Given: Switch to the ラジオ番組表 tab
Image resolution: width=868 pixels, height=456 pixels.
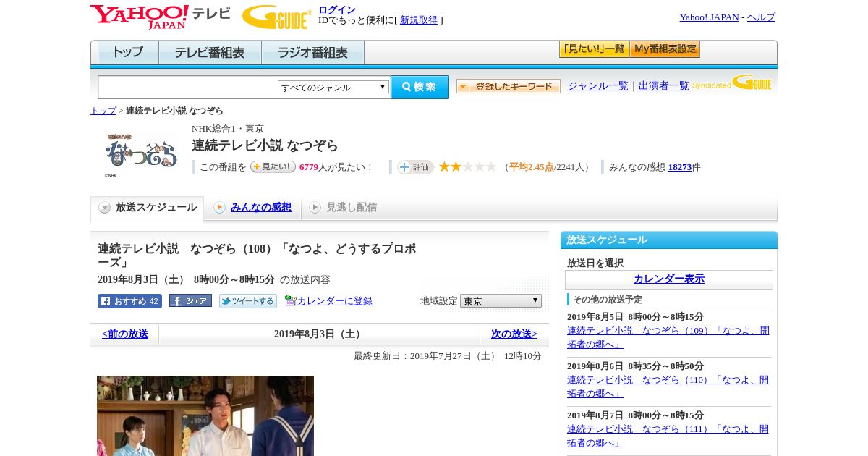Looking at the screenshot, I should tap(312, 52).
